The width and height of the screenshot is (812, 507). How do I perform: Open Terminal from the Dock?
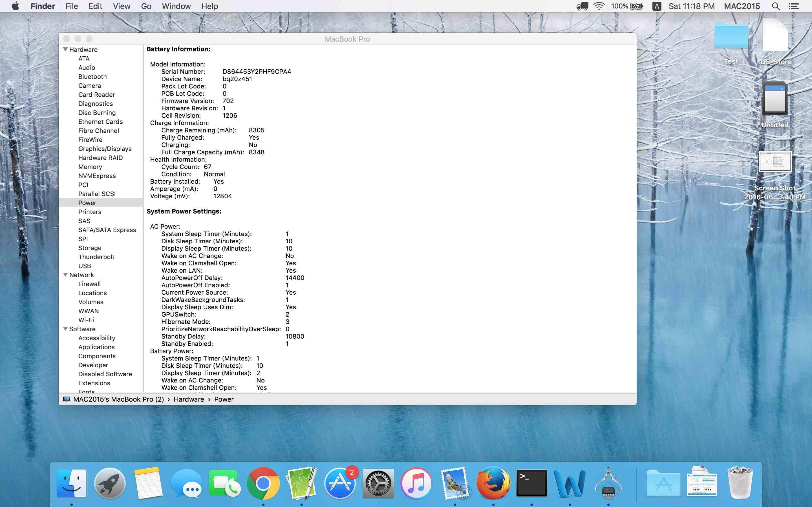pyautogui.click(x=531, y=483)
